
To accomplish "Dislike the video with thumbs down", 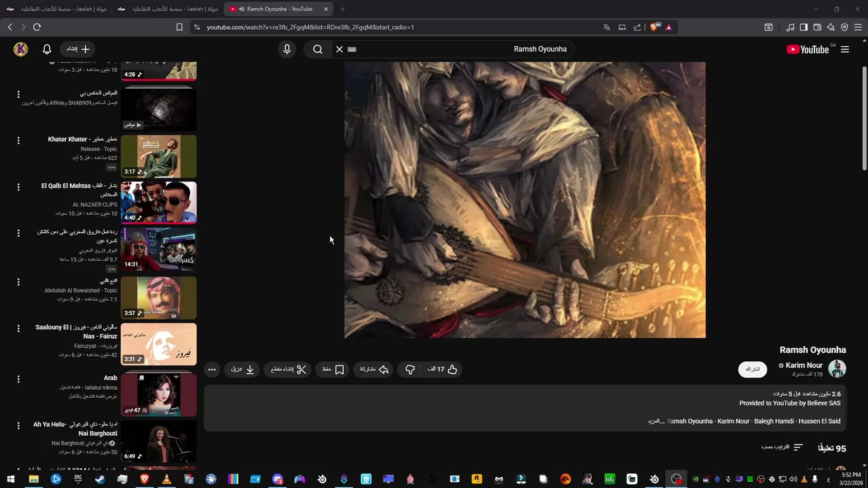I will coord(410,369).
